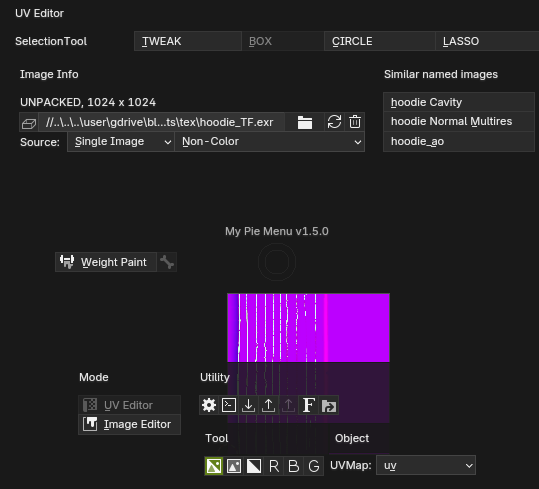Open settings via the gear icon in Utility
Screen dimensions: 539x489
tap(209, 405)
